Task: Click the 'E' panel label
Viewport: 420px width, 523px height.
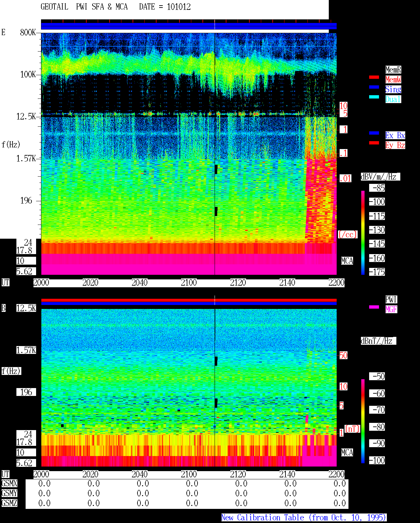Action: 3,32
